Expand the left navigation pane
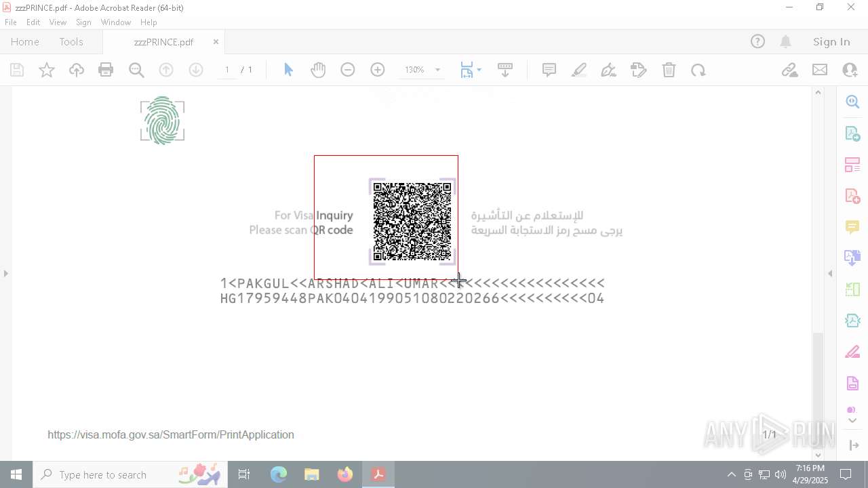 [x=6, y=273]
